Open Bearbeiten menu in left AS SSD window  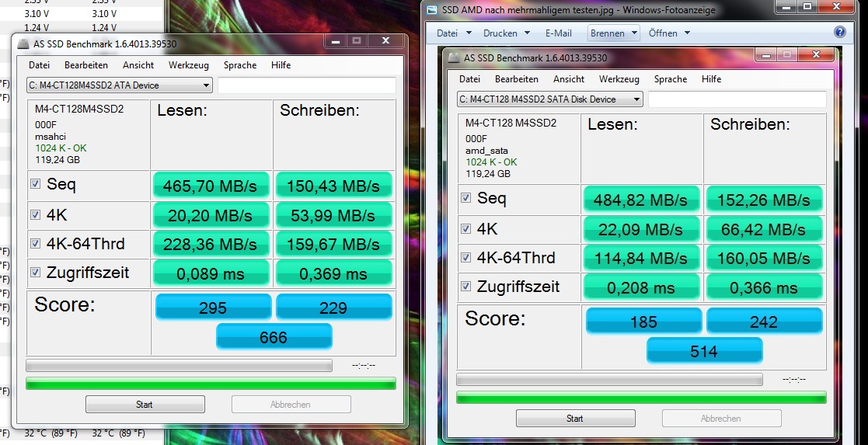[x=85, y=64]
